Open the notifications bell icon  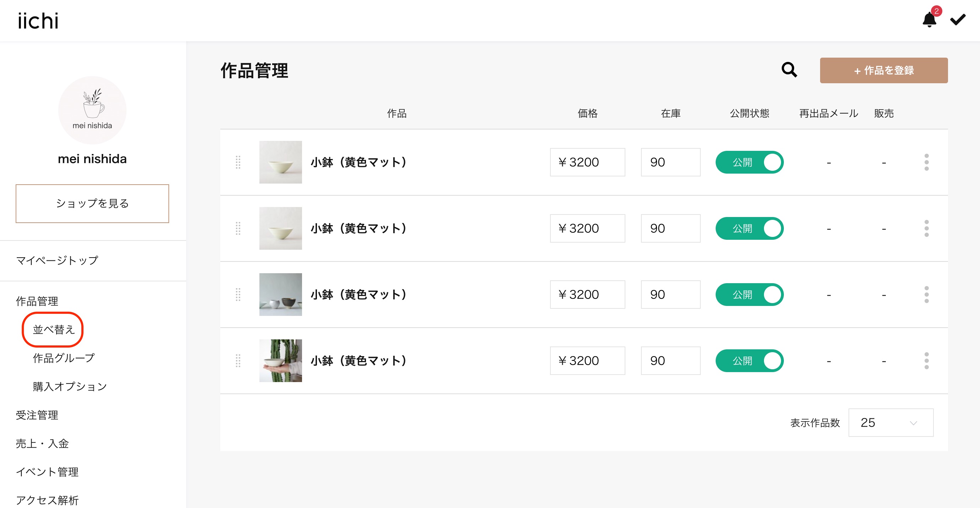tap(929, 20)
